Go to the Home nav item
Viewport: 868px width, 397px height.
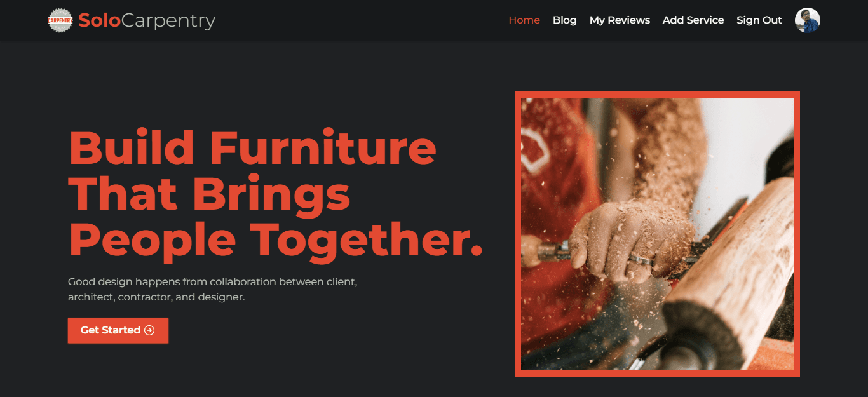(x=524, y=20)
